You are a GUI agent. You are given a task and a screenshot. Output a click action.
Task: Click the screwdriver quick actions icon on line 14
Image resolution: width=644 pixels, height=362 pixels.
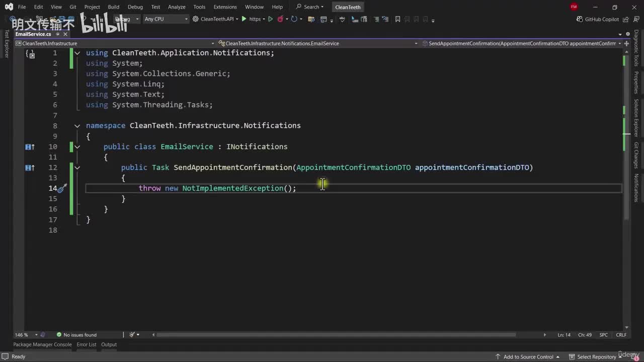pos(62,189)
